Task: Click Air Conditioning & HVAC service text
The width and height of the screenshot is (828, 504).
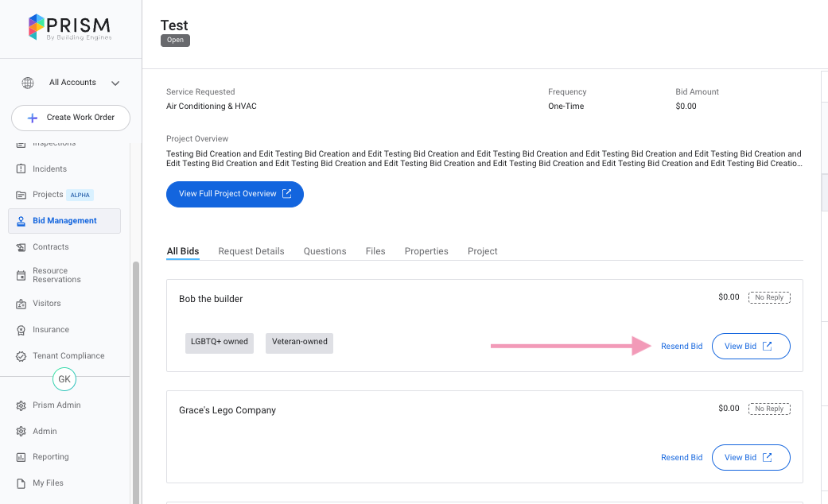Action: tap(212, 106)
